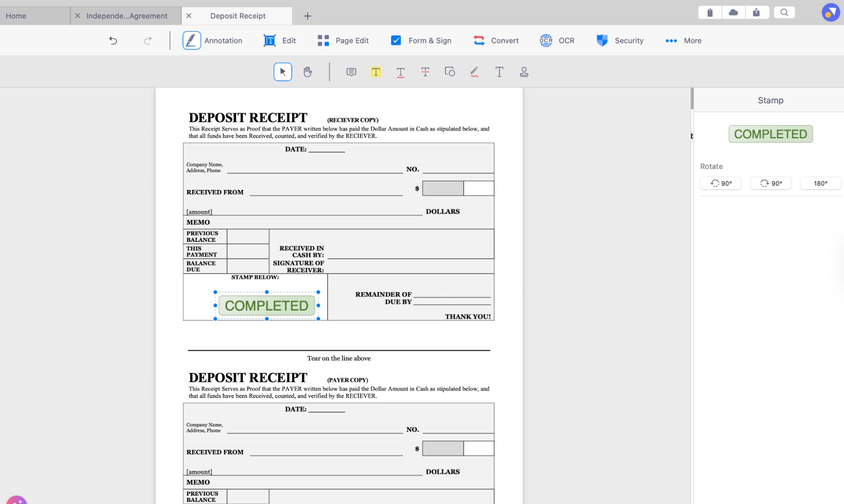Click the stamp tool icon
Image resolution: width=844 pixels, height=504 pixels.
coord(524,72)
